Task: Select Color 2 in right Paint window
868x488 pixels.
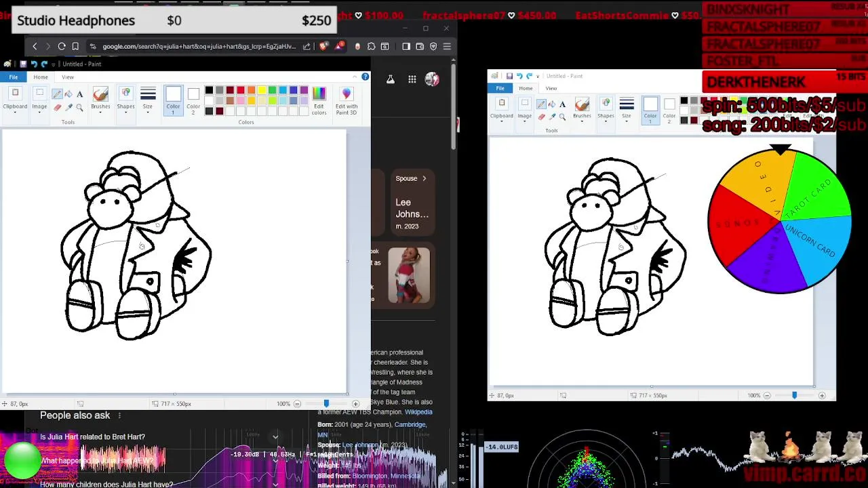Action: click(669, 110)
